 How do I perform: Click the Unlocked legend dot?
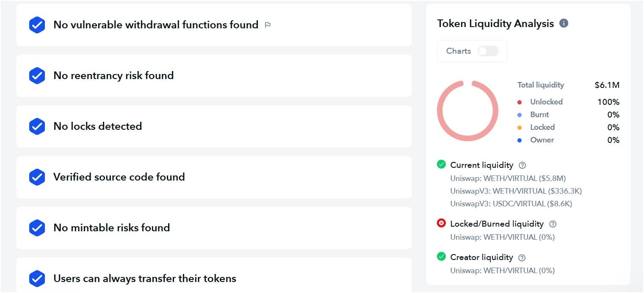pyautogui.click(x=520, y=102)
